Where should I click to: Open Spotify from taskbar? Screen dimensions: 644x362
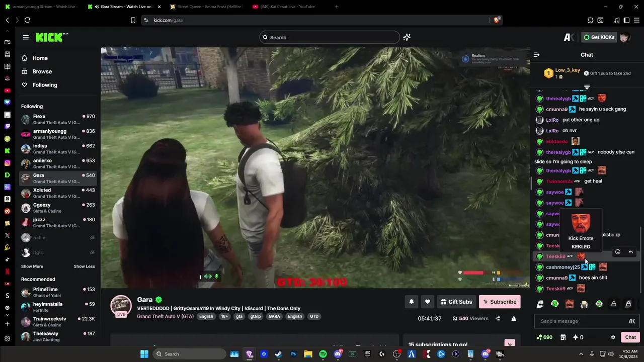point(323,354)
